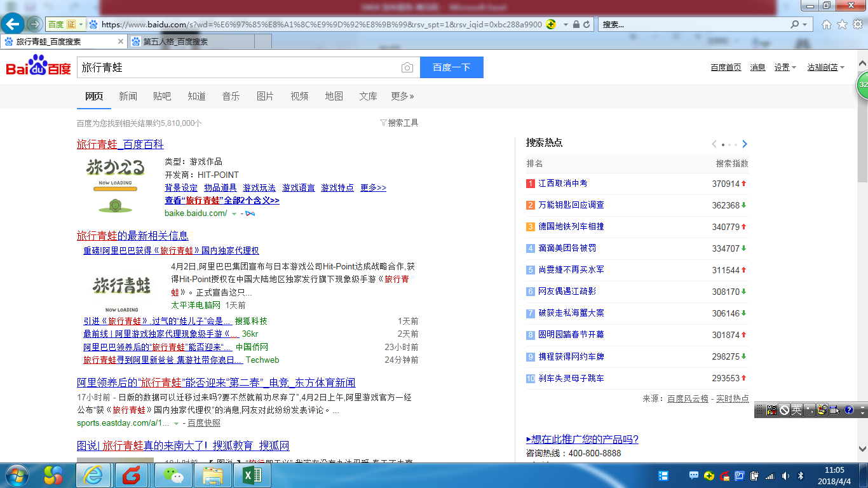This screenshot has width=868, height=488.
Task: Click the Show Desktop button at the taskbar end
Action: (864, 475)
